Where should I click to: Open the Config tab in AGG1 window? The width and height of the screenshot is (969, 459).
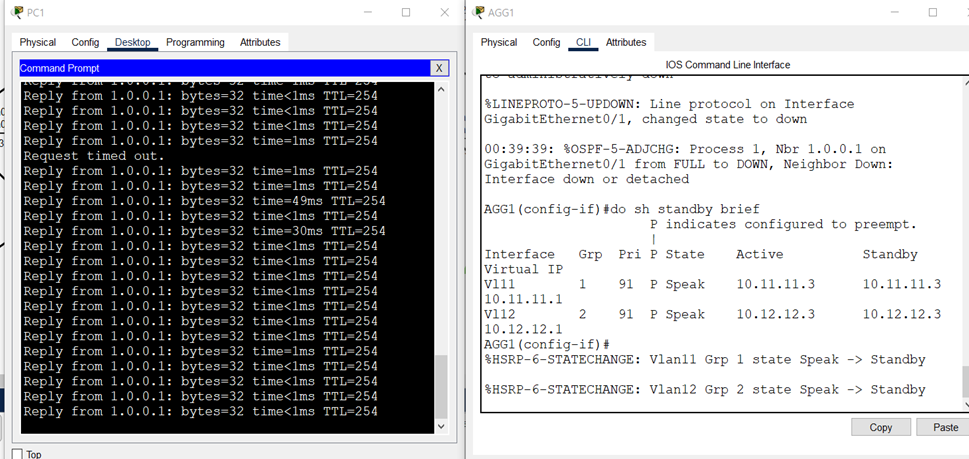click(x=546, y=42)
